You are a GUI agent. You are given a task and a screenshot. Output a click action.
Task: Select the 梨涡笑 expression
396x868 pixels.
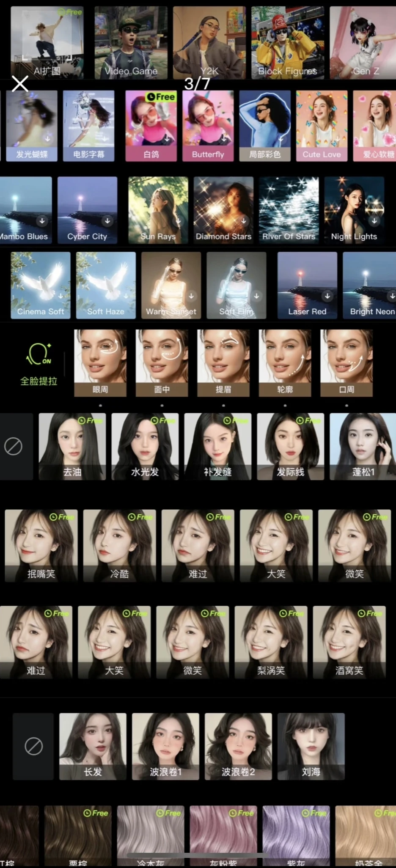pos(271,642)
